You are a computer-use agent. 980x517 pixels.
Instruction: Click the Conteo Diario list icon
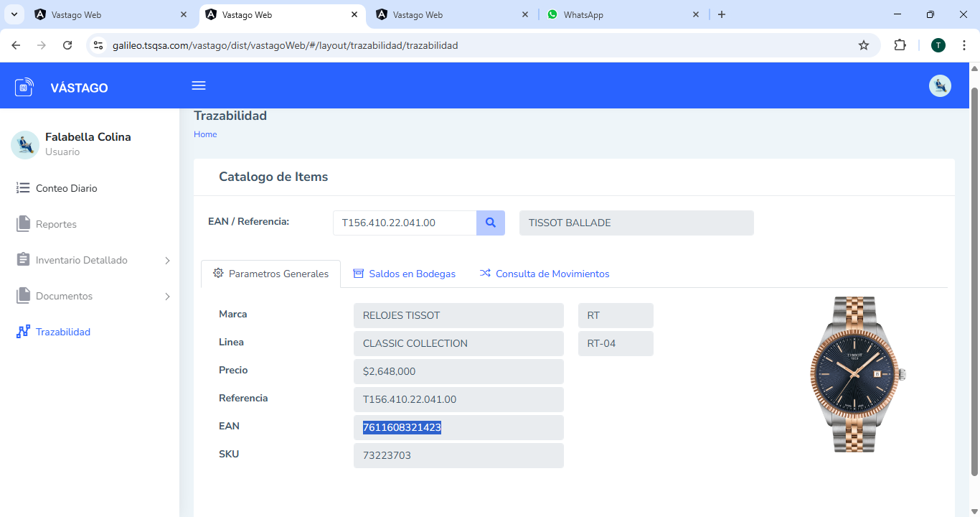pyautogui.click(x=23, y=188)
